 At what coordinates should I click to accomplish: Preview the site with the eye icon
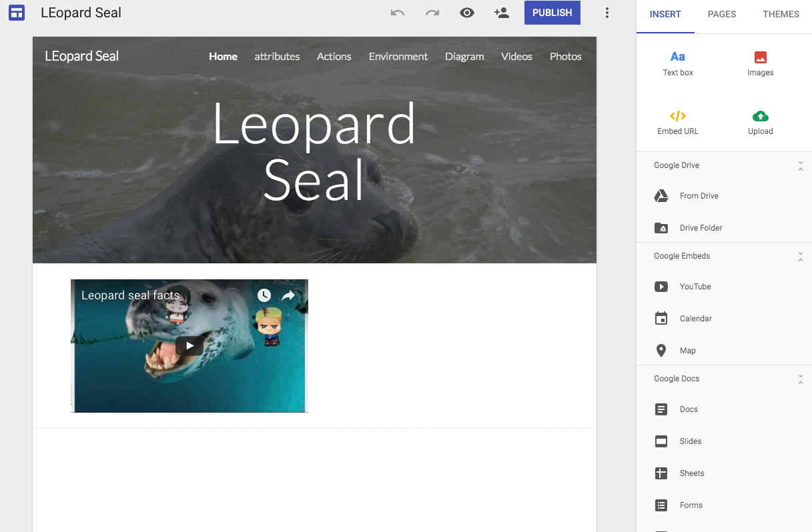(467, 13)
